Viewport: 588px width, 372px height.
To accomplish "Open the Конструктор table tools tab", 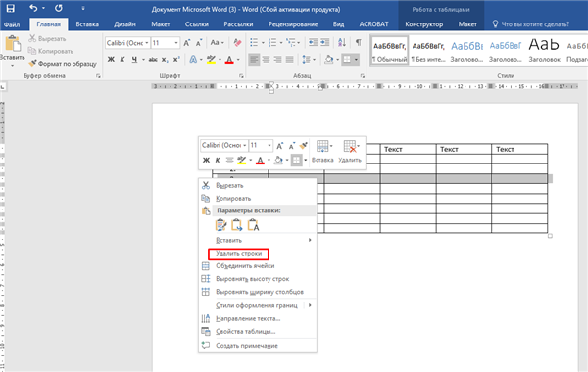I will pyautogui.click(x=423, y=24).
